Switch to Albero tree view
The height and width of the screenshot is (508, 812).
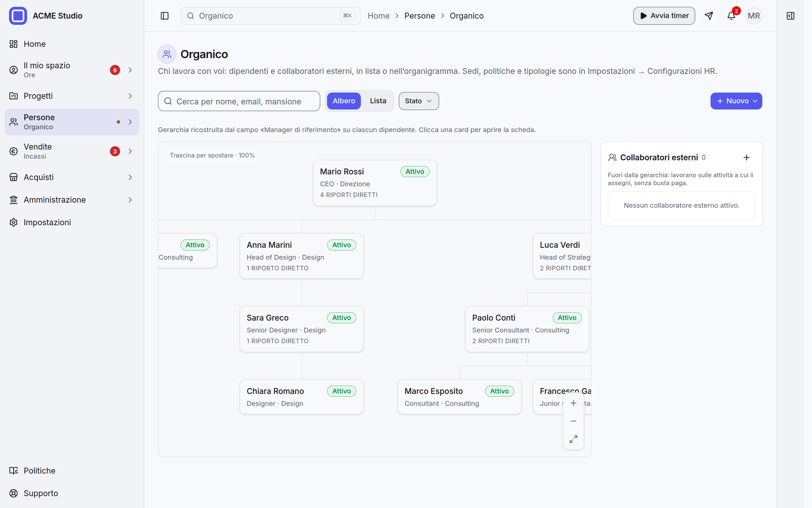click(344, 101)
